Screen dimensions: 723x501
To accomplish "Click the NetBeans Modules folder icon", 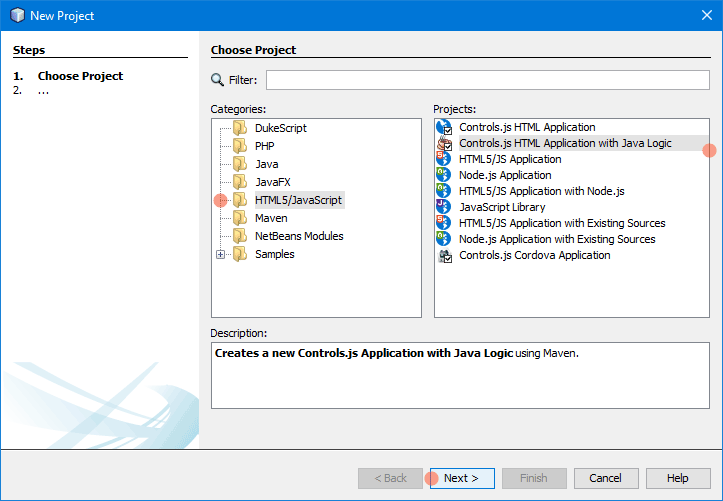I will 240,236.
